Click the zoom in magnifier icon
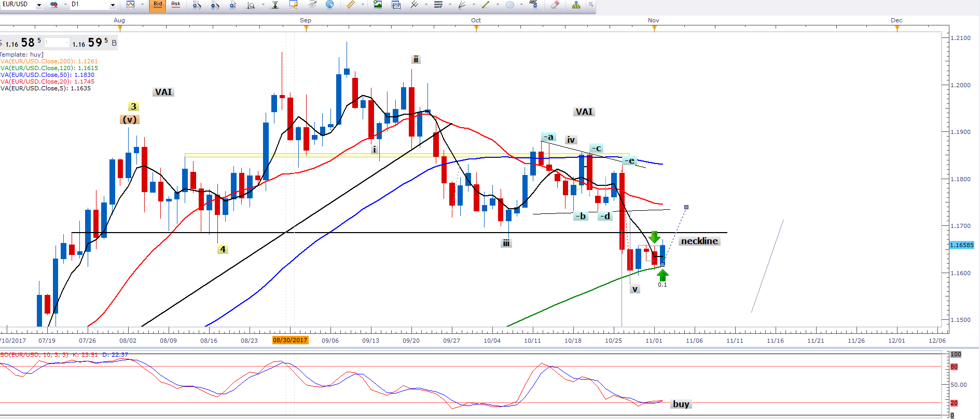The image size is (980, 419). (197, 5)
